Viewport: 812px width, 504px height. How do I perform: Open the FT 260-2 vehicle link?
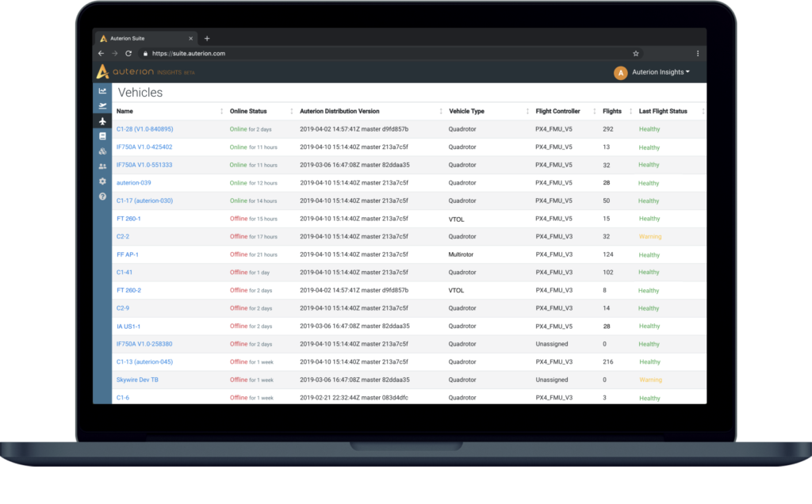pos(128,290)
